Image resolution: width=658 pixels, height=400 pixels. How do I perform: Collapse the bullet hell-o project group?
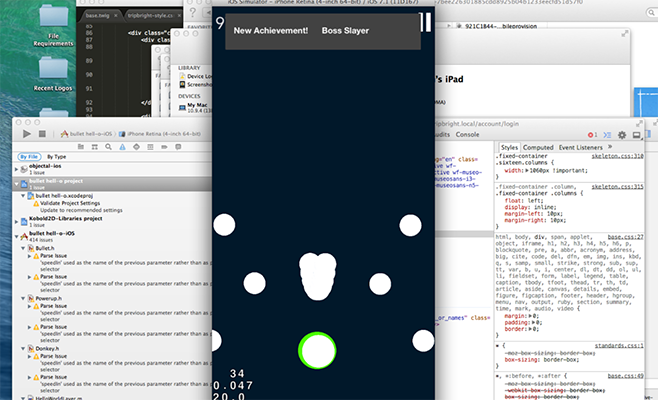[16, 184]
